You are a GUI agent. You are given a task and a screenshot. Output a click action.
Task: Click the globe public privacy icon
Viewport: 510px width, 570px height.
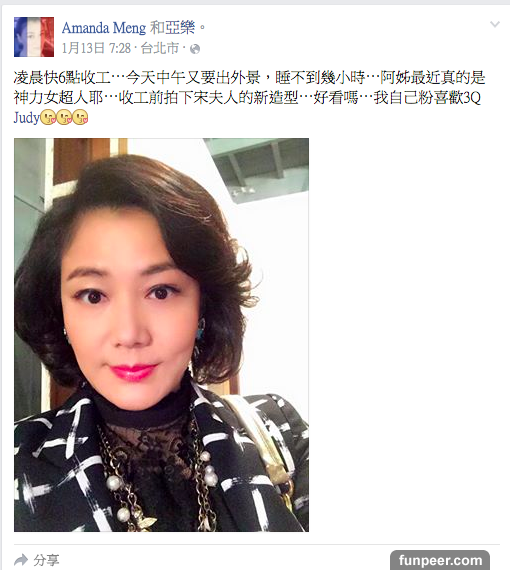tap(195, 49)
